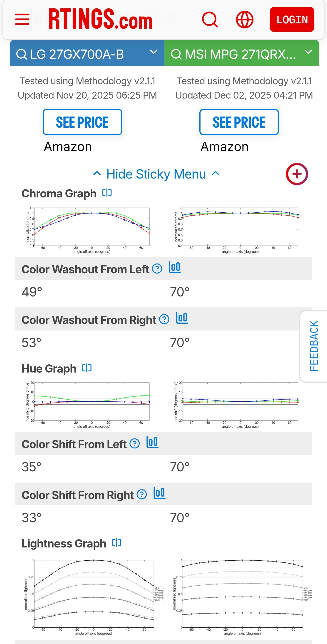Open the FEEDBACK side tab
327x644 pixels.
(314, 346)
